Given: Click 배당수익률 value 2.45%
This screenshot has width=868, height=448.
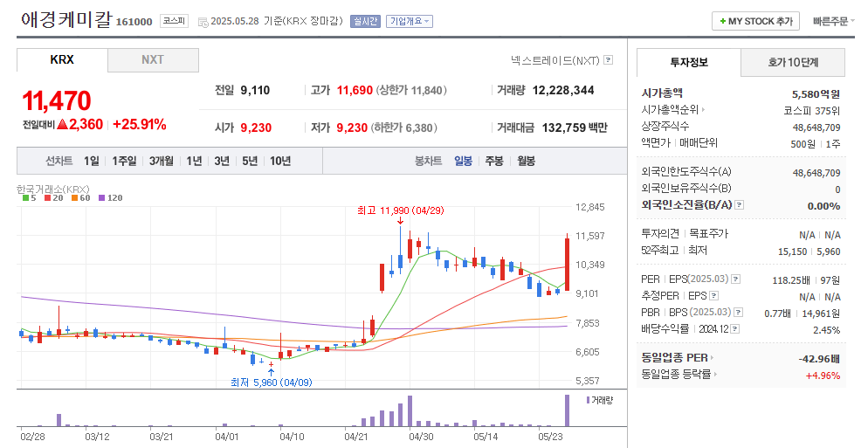Looking at the screenshot, I should tap(826, 330).
